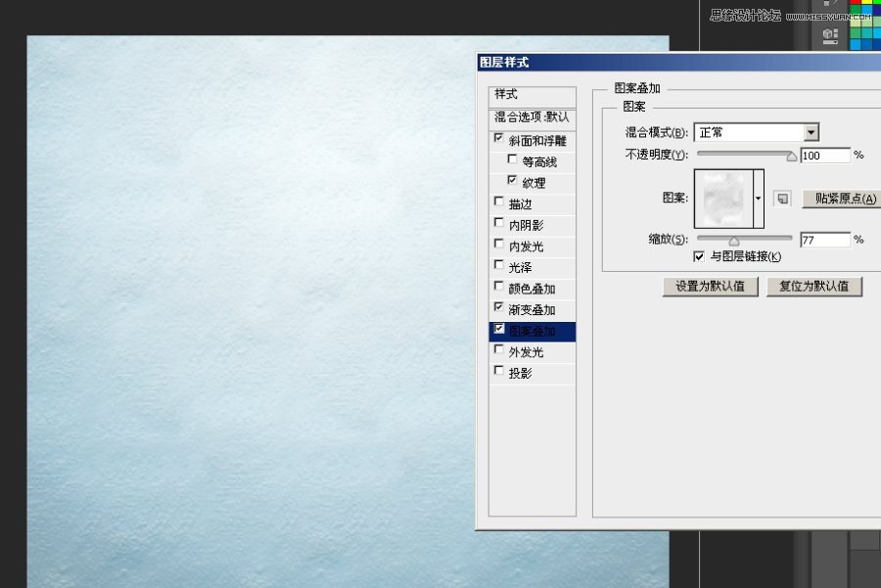Screen dimensions: 881x588
Task: Toggle the 渐变叠加 checkbox
Action: (498, 306)
